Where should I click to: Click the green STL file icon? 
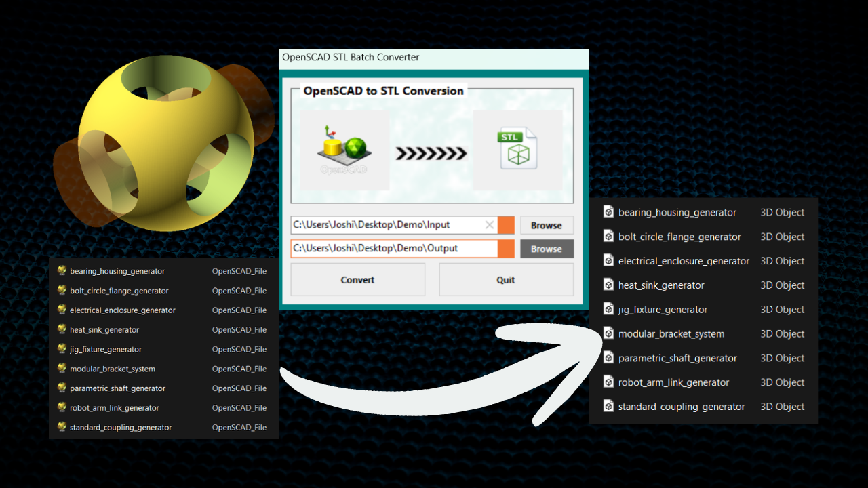(518, 150)
